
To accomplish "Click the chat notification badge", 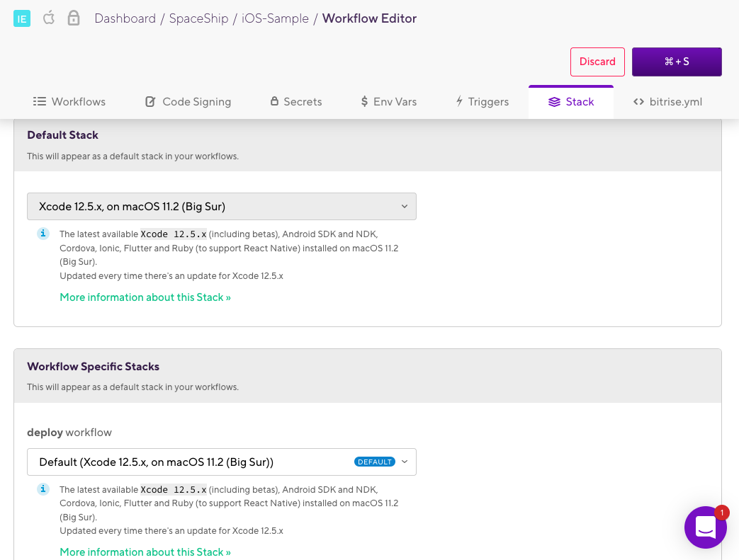I will pyautogui.click(x=721, y=513).
